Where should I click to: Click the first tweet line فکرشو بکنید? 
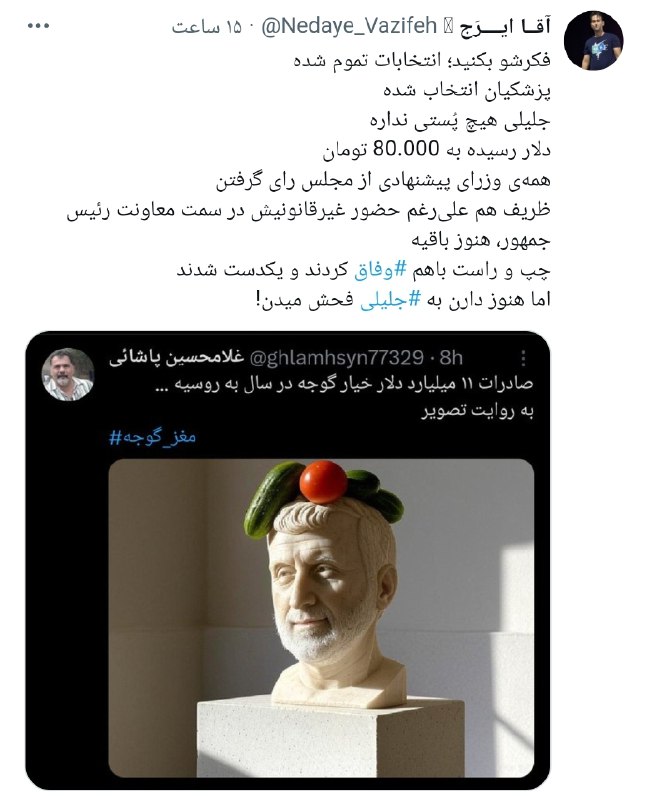click(422, 60)
